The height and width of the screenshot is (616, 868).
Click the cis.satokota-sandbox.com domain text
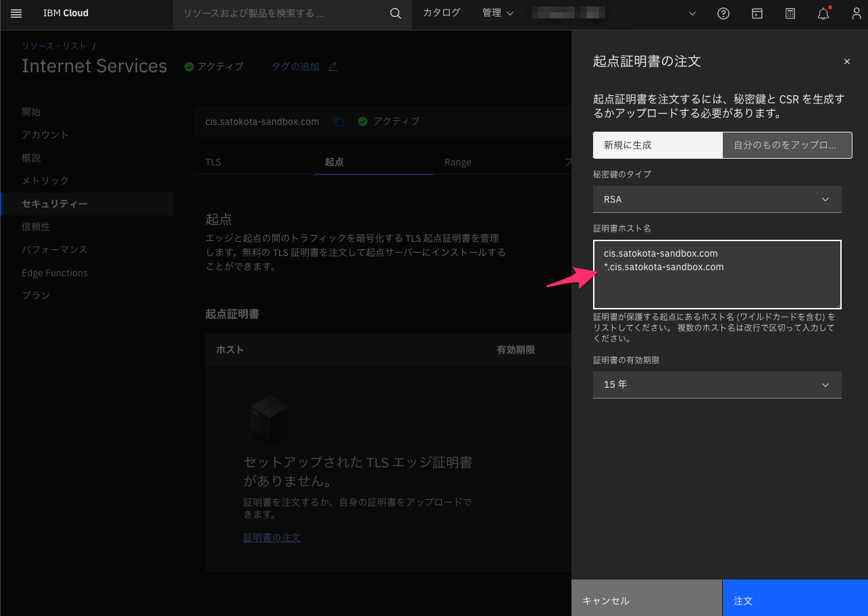click(x=262, y=122)
